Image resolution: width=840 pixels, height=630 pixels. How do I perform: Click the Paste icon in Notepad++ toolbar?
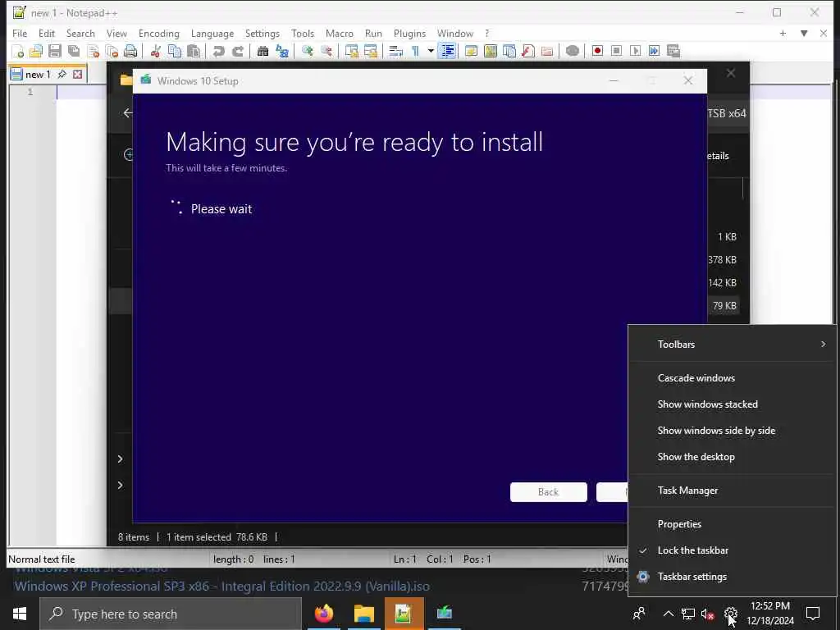tap(194, 52)
